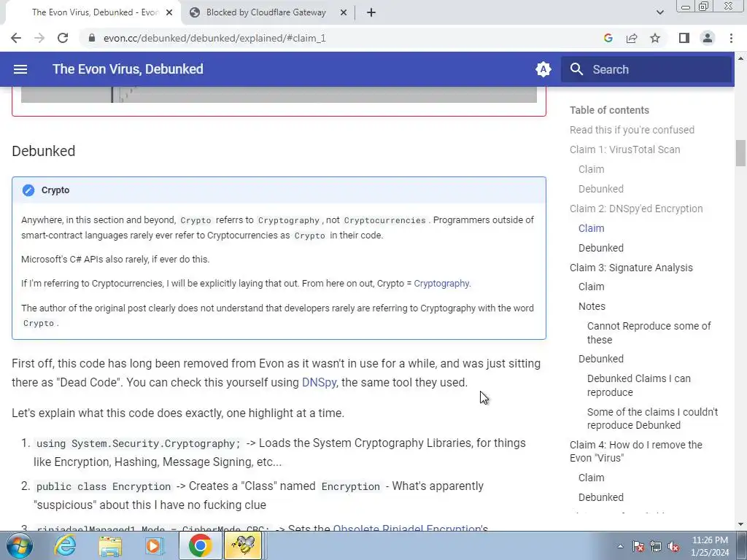747x560 pixels.
Task: Jump to Claim 2: DNSpy'ed Encryption
Action: [x=636, y=209]
